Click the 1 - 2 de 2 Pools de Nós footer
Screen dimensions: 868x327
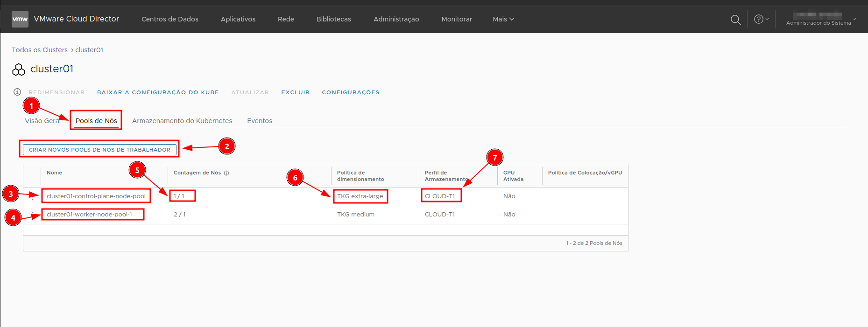pos(594,243)
